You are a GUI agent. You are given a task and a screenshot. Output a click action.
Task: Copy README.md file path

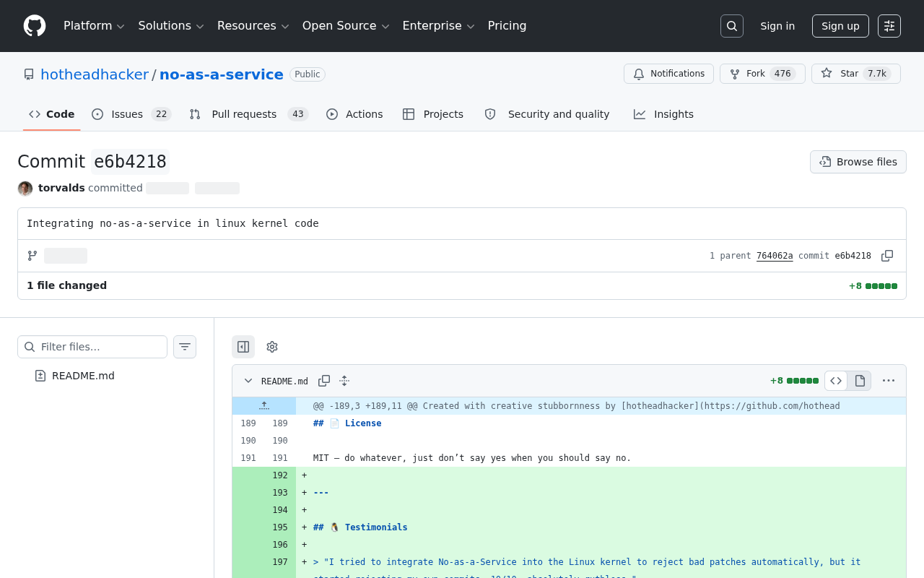pos(324,381)
